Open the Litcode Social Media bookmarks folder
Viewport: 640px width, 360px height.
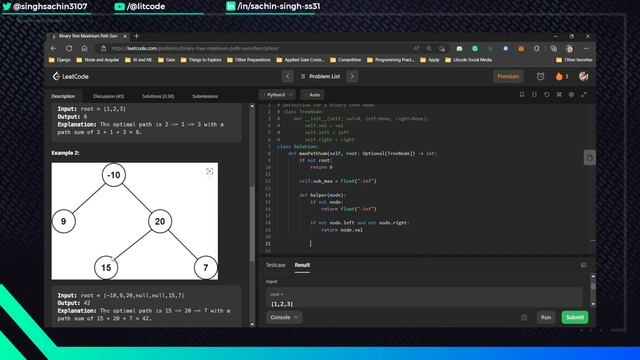[468, 60]
